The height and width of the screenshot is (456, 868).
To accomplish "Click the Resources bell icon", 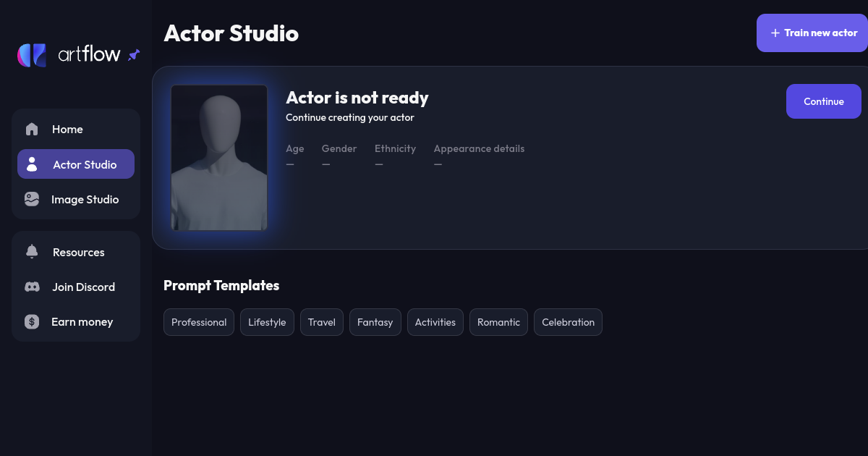I will [x=32, y=252].
